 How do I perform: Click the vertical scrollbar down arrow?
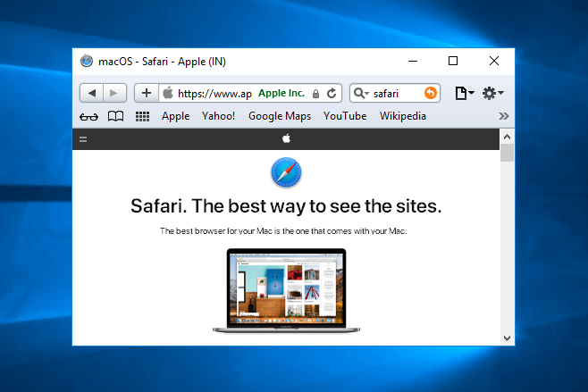click(x=507, y=338)
